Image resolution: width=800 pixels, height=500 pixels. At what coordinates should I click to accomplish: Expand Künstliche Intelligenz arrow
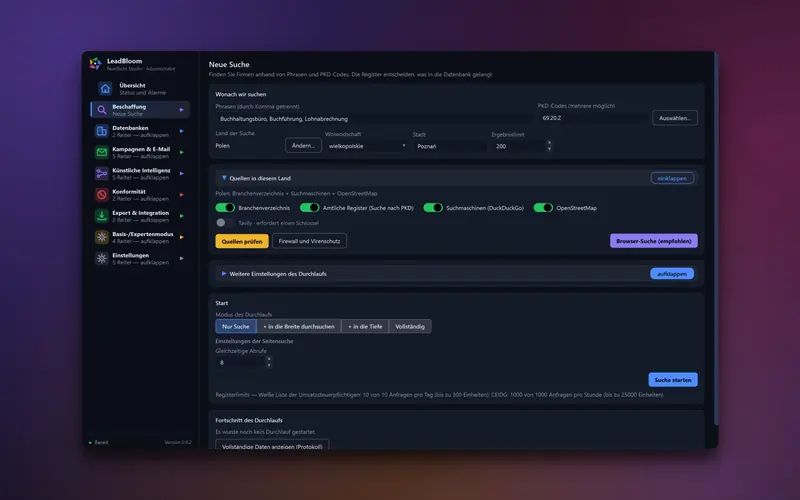[181, 173]
